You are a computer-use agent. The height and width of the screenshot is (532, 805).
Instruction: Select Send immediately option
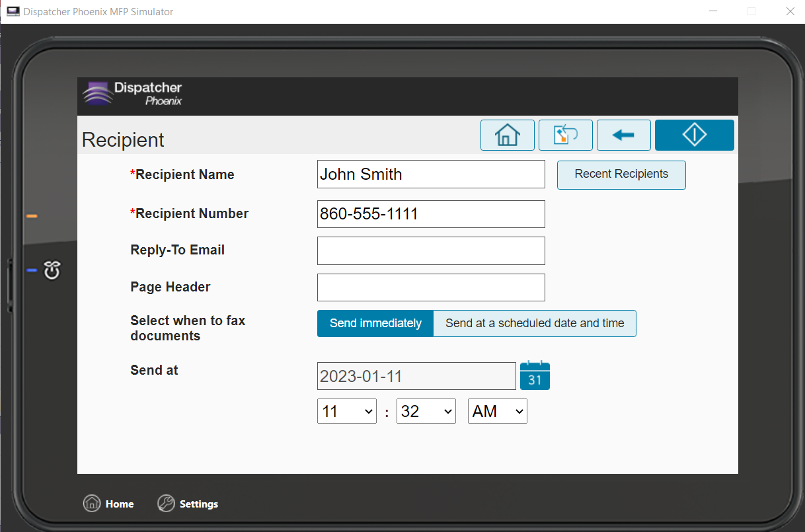pos(375,323)
